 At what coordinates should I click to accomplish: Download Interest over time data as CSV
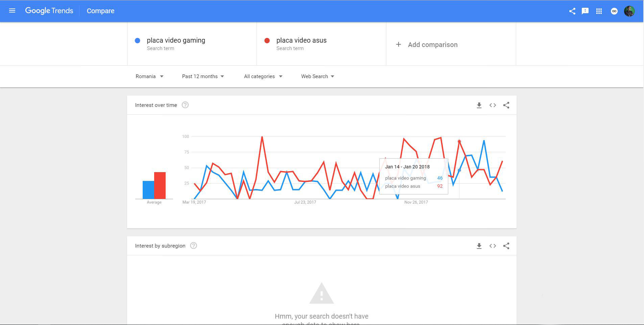click(x=479, y=105)
